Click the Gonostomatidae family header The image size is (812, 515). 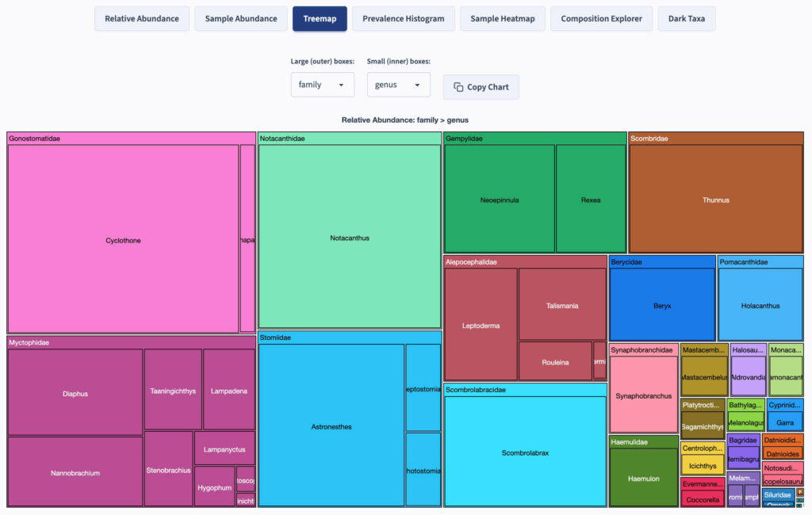click(131, 138)
